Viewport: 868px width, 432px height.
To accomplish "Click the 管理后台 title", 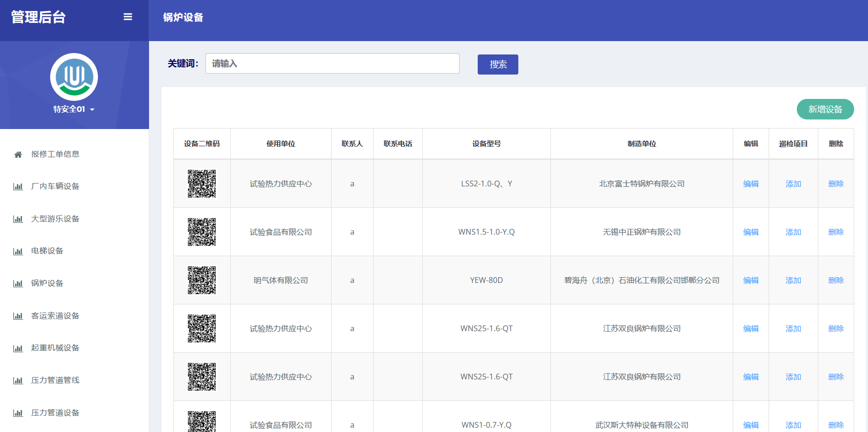I will click(x=38, y=17).
